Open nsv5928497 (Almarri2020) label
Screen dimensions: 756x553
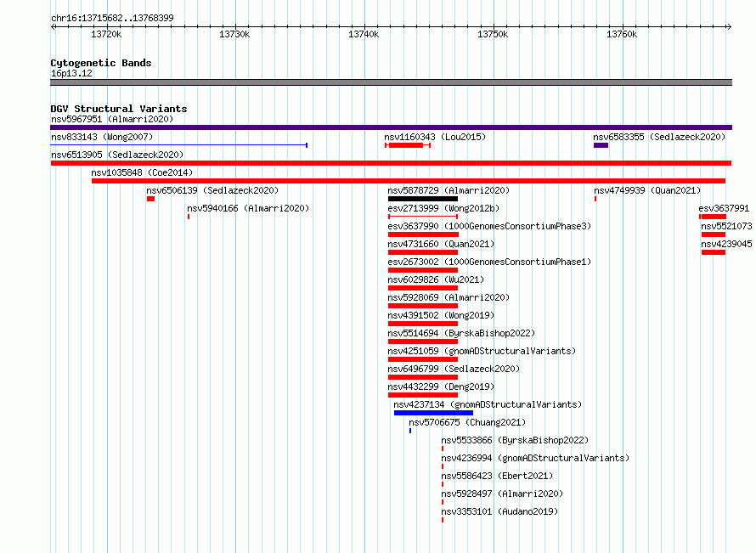(502, 494)
